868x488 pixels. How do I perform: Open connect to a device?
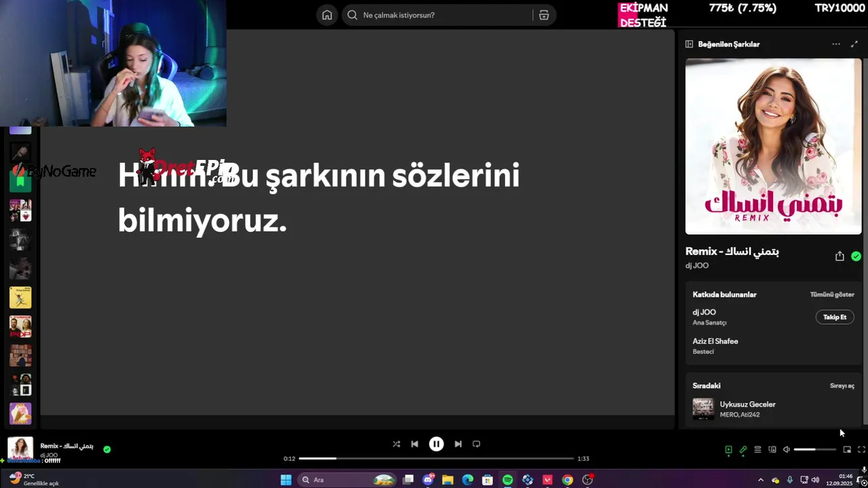(772, 449)
